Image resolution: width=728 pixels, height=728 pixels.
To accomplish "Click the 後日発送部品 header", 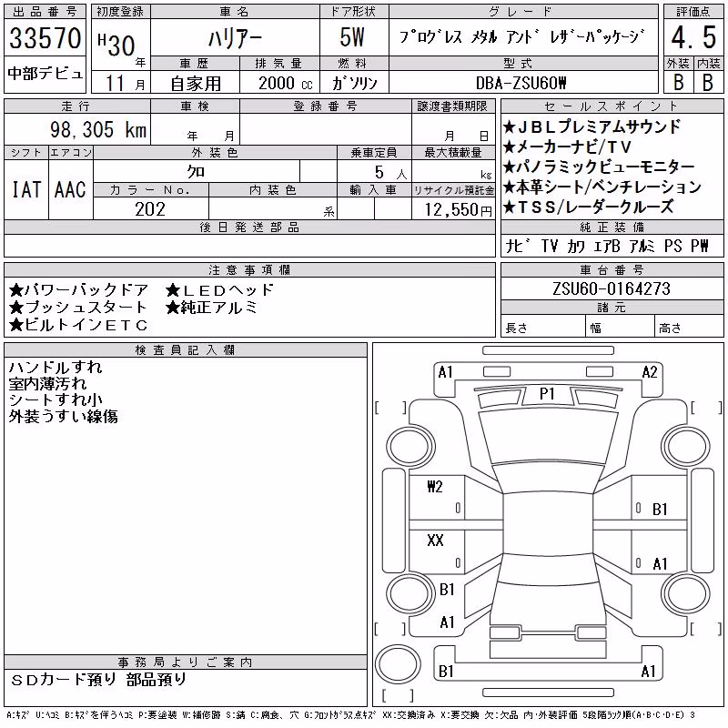I will (249, 227).
